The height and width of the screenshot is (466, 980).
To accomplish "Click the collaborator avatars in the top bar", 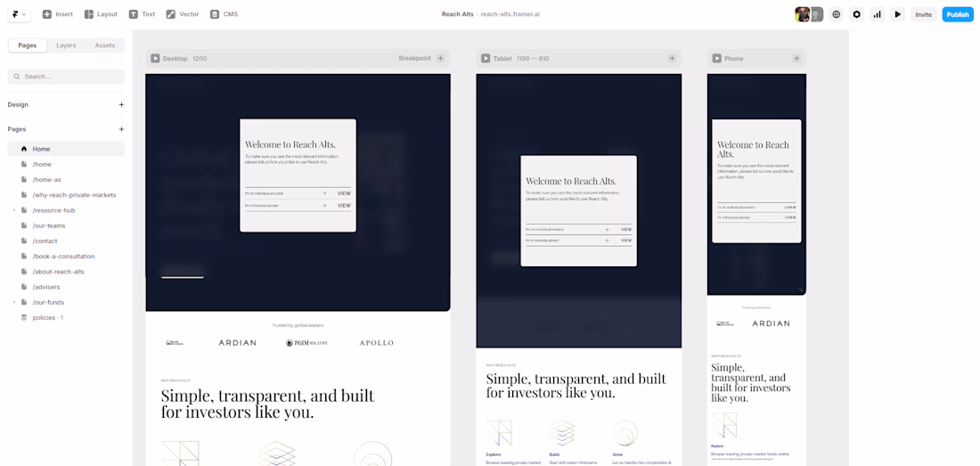I will [x=809, y=14].
